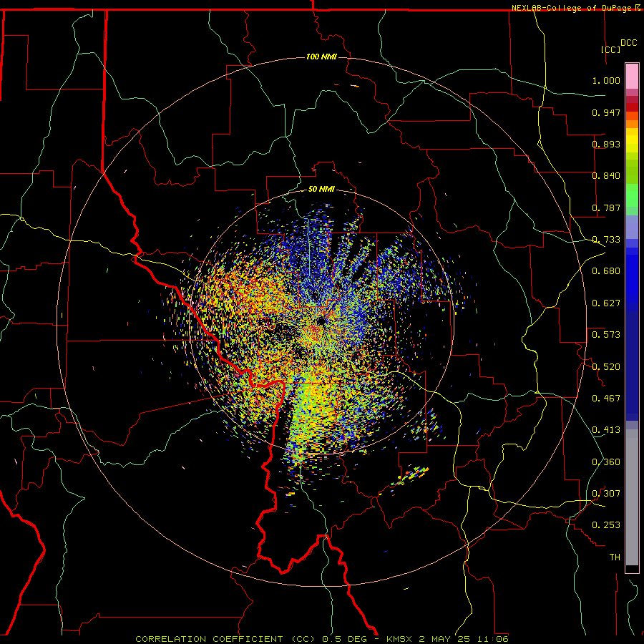Click the pink top segment of color bar
644x644 pixels.
pyautogui.click(x=632, y=77)
